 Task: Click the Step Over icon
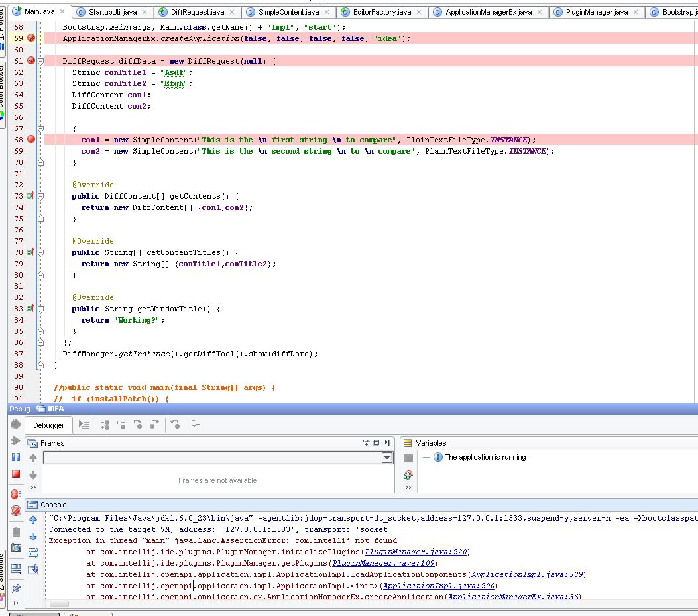(x=105, y=425)
